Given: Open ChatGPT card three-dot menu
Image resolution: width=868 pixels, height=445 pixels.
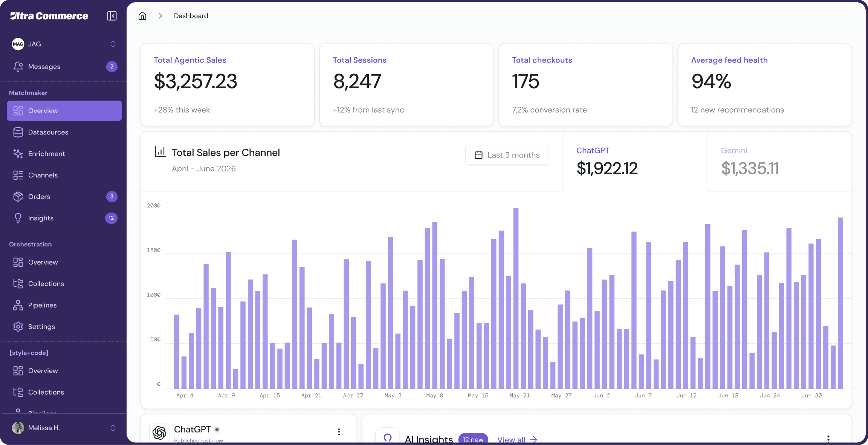Looking at the screenshot, I should point(339,432).
